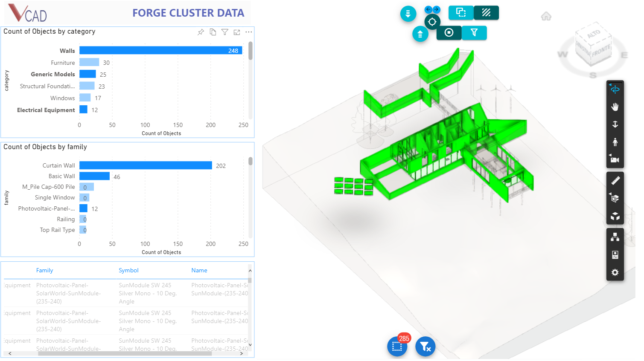Open filters on the category chart header
This screenshot has height=361, width=644.
tap(225, 32)
